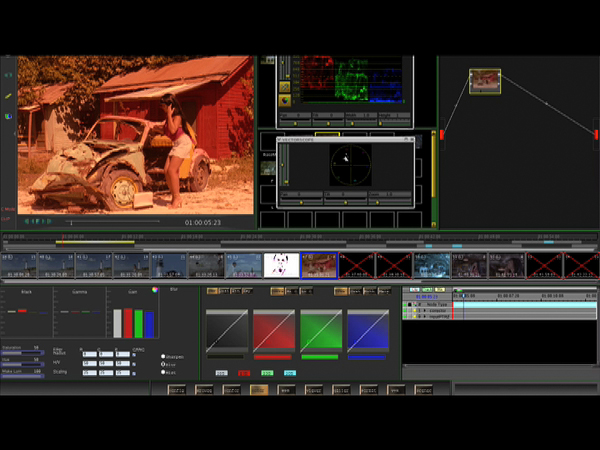This screenshot has height=450, width=600.
Task: Click the Saturation slider
Action: click(22, 352)
